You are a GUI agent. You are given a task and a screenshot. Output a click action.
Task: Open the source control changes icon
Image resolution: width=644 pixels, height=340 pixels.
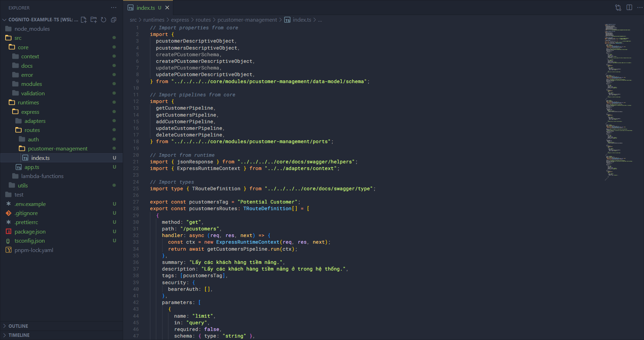tap(618, 8)
